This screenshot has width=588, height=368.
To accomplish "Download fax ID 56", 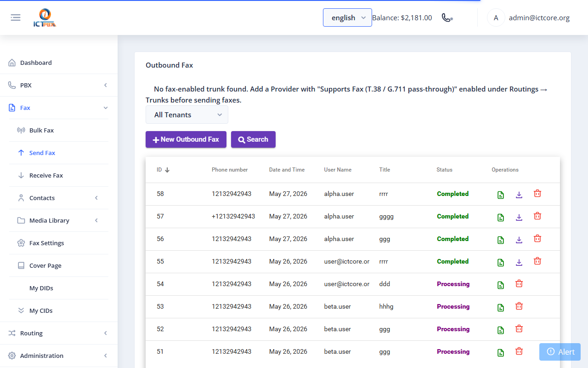I will click(519, 240).
